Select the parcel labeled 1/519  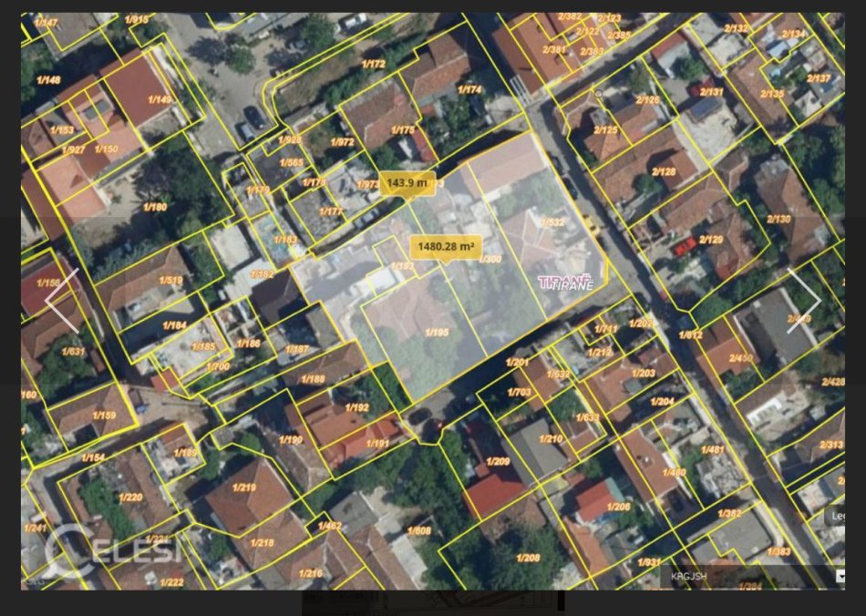(170, 281)
